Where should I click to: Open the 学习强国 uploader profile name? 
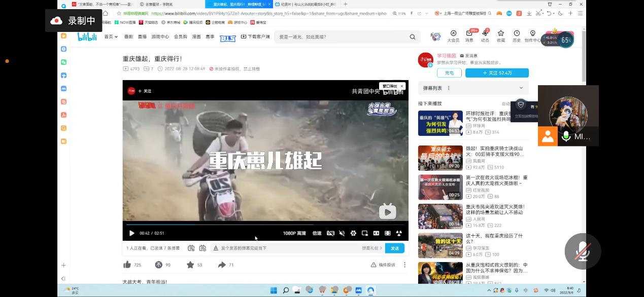447,56
